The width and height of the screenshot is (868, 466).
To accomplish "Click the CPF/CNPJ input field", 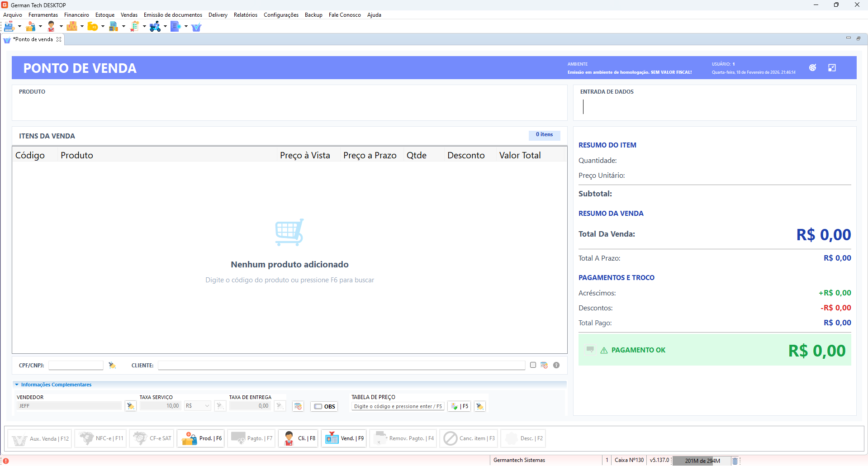I will pos(76,365).
